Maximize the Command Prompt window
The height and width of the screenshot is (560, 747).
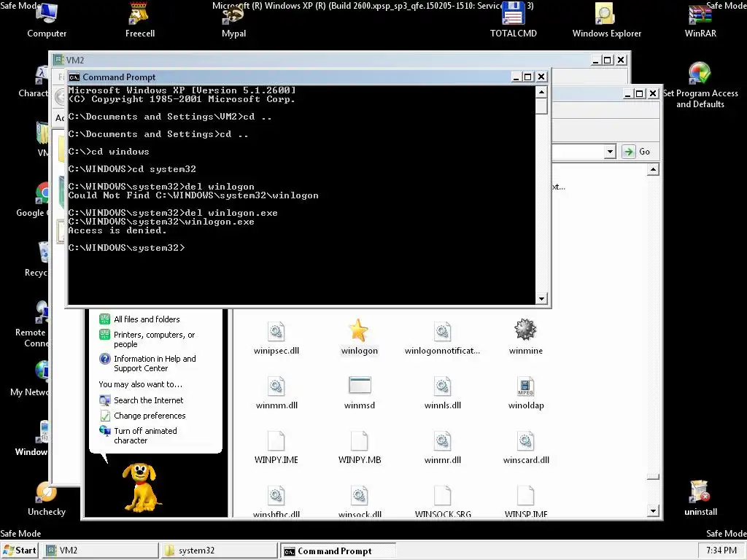[528, 77]
